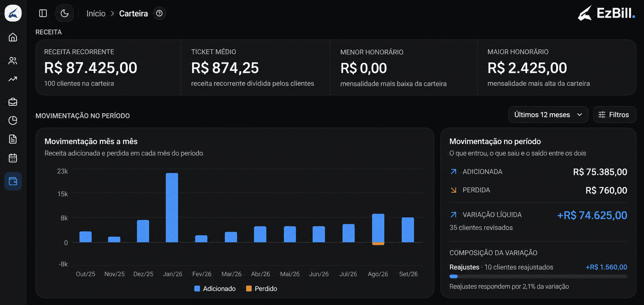Click the Jan/26 tallest bar

[172, 207]
